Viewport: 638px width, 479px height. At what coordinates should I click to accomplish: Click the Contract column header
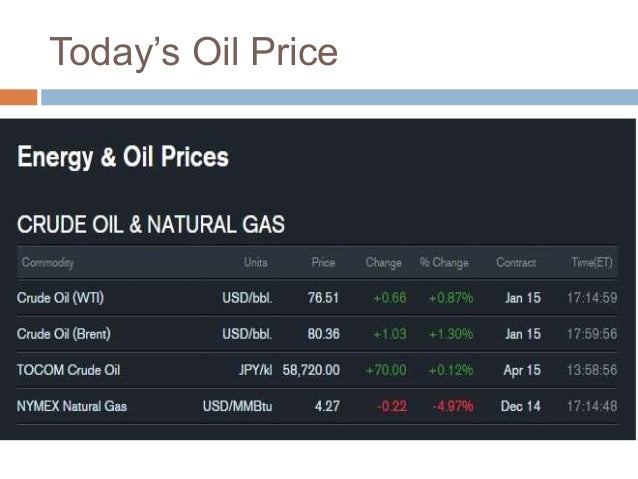point(516,263)
